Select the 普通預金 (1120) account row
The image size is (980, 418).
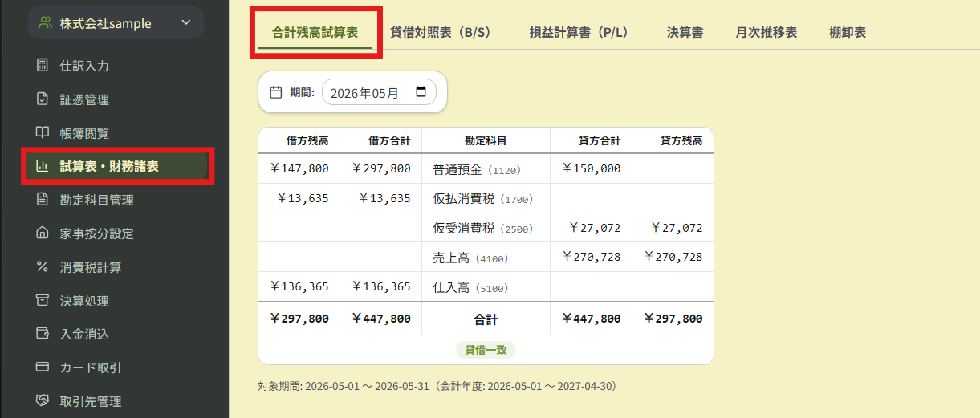[486, 169]
